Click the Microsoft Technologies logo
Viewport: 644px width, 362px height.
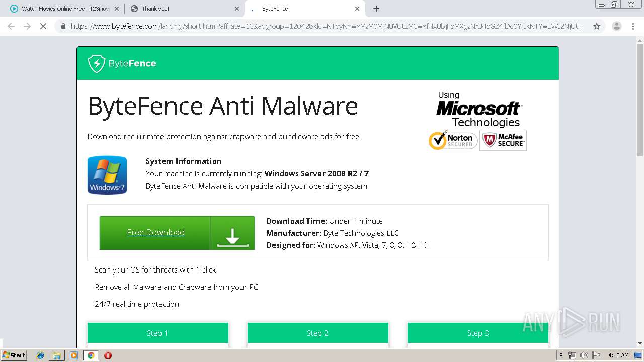[x=478, y=110]
